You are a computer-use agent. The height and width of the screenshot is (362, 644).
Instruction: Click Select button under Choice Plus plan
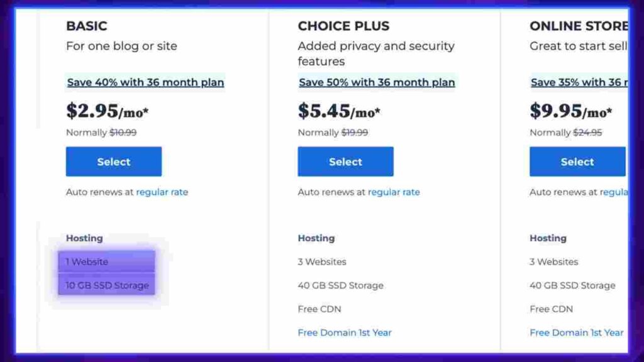(x=345, y=162)
